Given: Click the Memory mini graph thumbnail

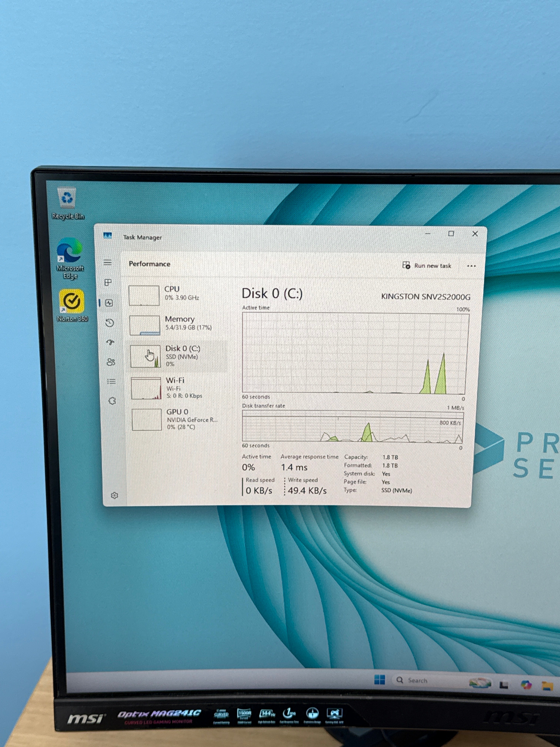Looking at the screenshot, I should click(145, 325).
